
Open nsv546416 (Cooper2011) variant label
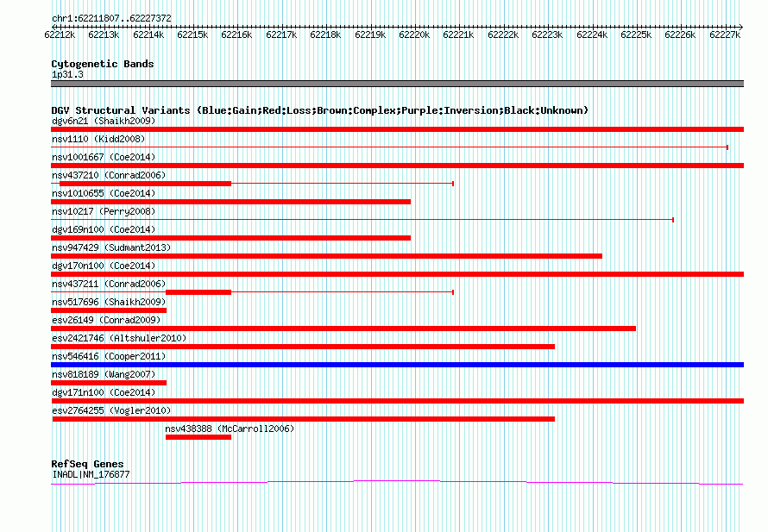tap(109, 356)
